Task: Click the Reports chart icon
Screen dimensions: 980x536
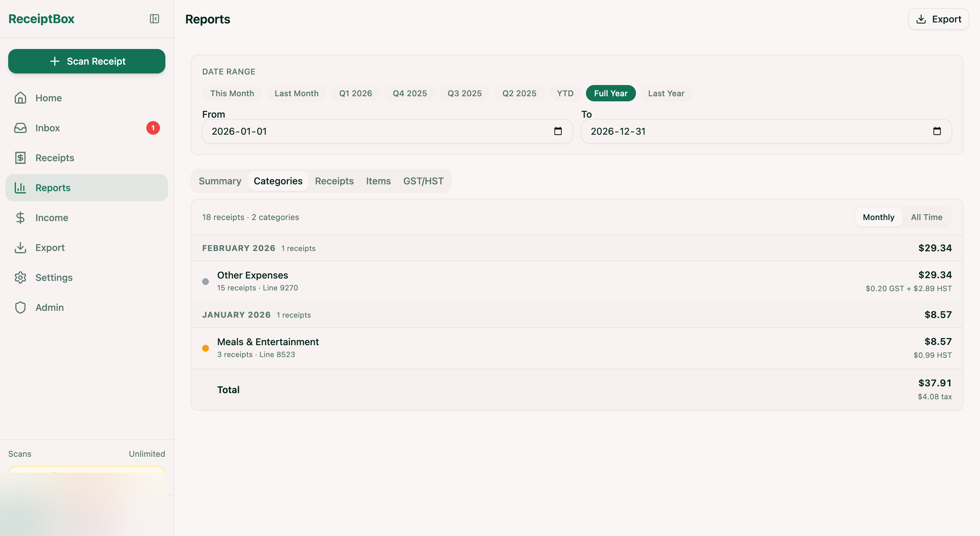Action: (x=20, y=187)
